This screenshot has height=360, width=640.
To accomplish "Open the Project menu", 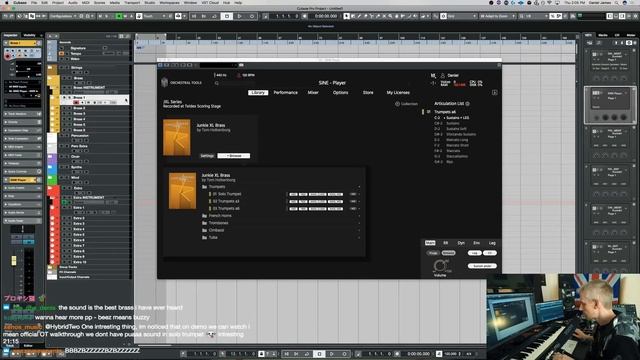I will 58,2.
